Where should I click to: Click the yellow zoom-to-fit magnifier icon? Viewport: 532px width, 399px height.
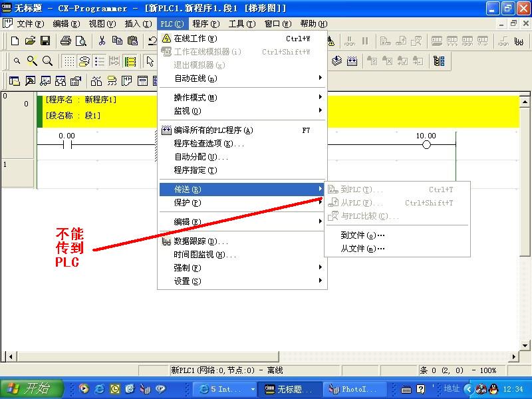(x=32, y=61)
